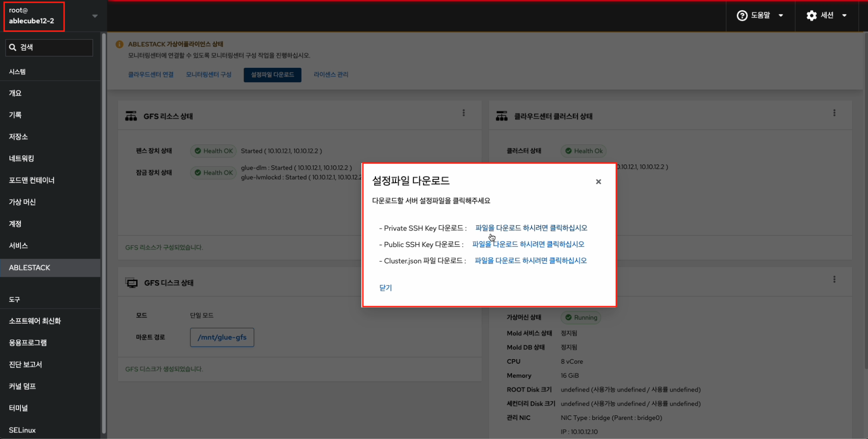Expand the host selector dropdown arrow
Image resolution: width=868 pixels, height=439 pixels.
point(95,16)
